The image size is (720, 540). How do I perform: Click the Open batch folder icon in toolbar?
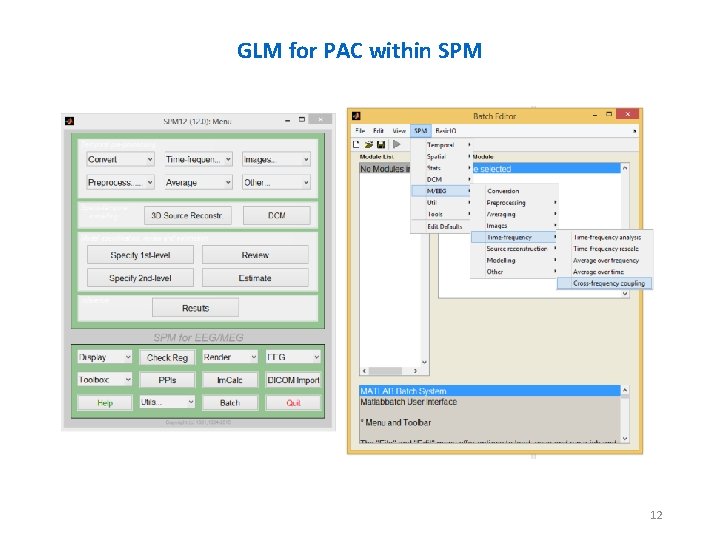point(368,144)
